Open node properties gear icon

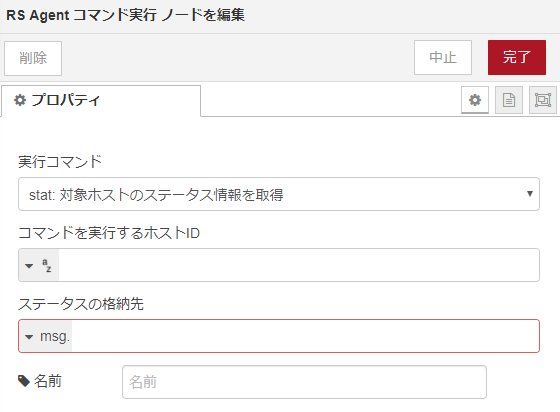(475, 100)
